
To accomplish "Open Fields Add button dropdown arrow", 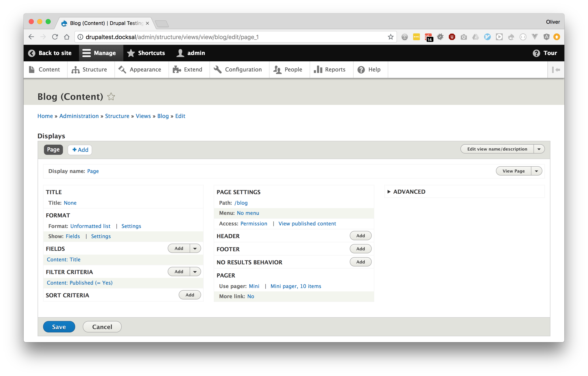I will (195, 248).
